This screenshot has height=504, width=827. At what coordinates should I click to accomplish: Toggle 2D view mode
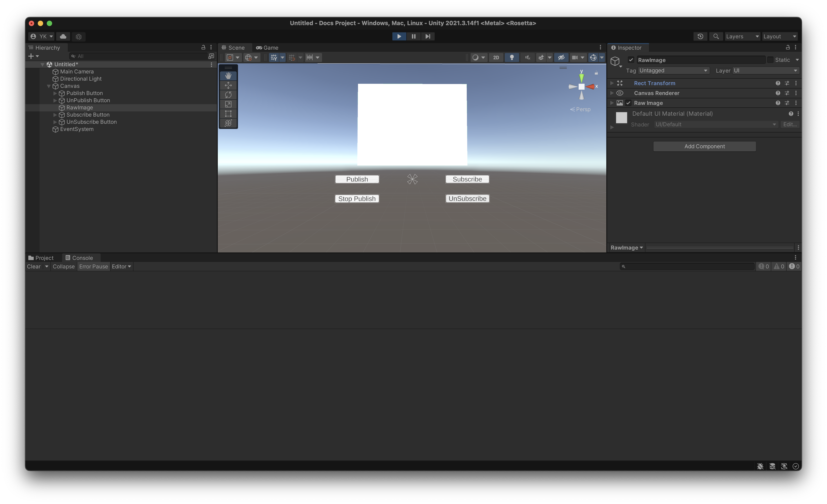point(496,57)
